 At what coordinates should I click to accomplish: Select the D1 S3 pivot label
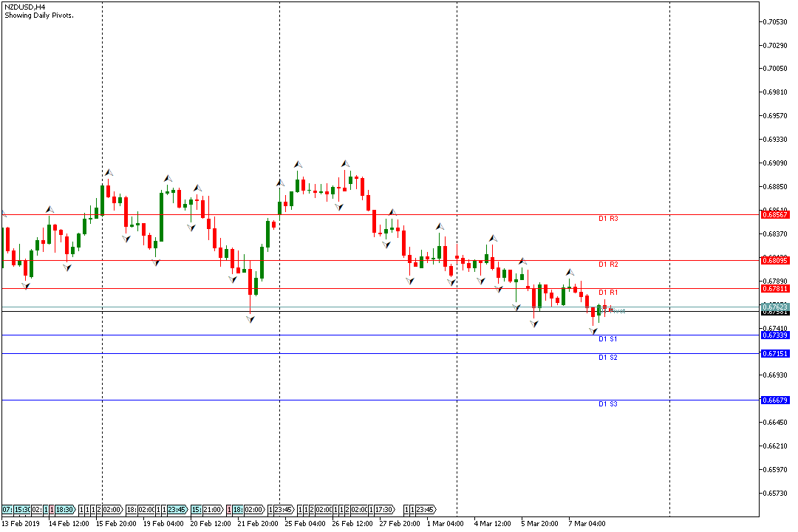click(x=607, y=403)
